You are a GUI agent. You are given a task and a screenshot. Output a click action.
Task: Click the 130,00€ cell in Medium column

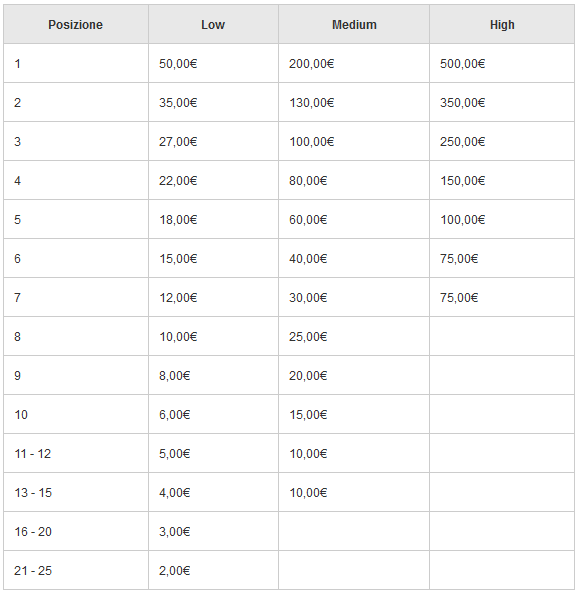click(354, 102)
